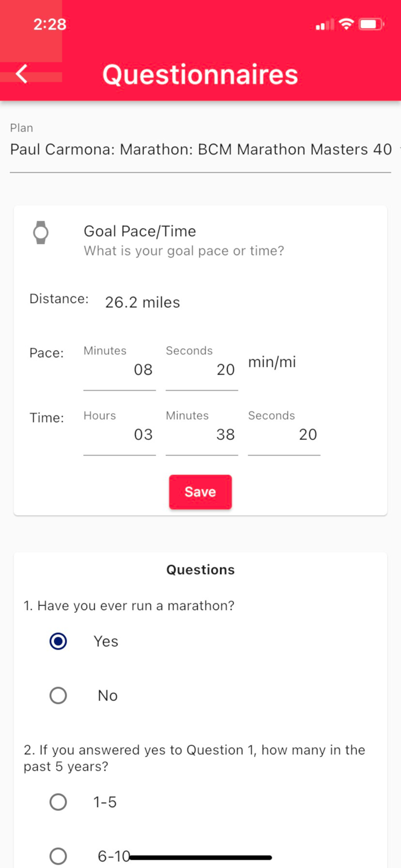Click the cellular signal strength icon
This screenshot has height=868, width=401.
[x=323, y=25]
